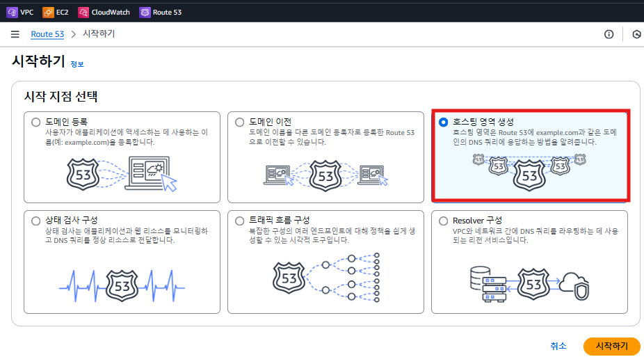Image resolution: width=644 pixels, height=357 pixels.
Task: Open the hamburger navigation menu
Action: pos(15,34)
